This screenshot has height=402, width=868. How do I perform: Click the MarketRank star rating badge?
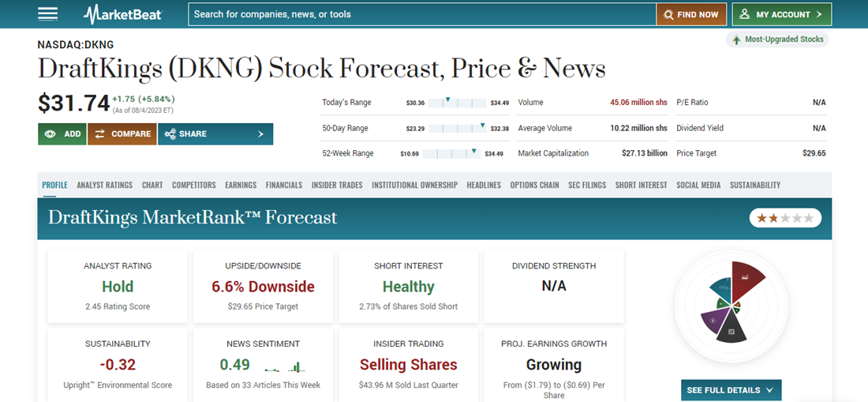tap(784, 218)
